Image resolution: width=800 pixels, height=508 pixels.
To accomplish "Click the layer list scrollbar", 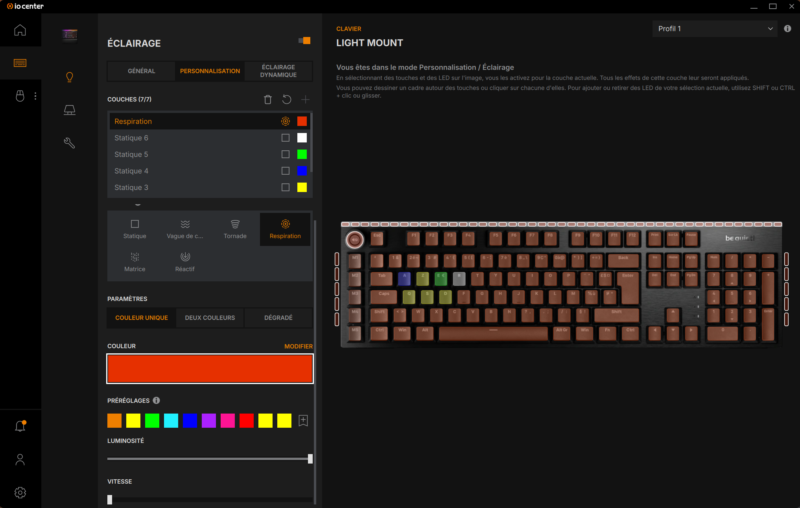I will (311, 143).
